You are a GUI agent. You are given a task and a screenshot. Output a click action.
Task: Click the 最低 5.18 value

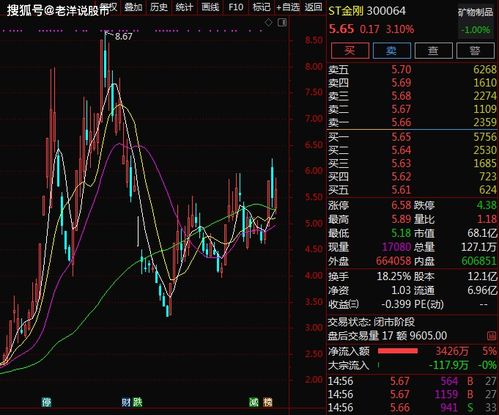401,233
